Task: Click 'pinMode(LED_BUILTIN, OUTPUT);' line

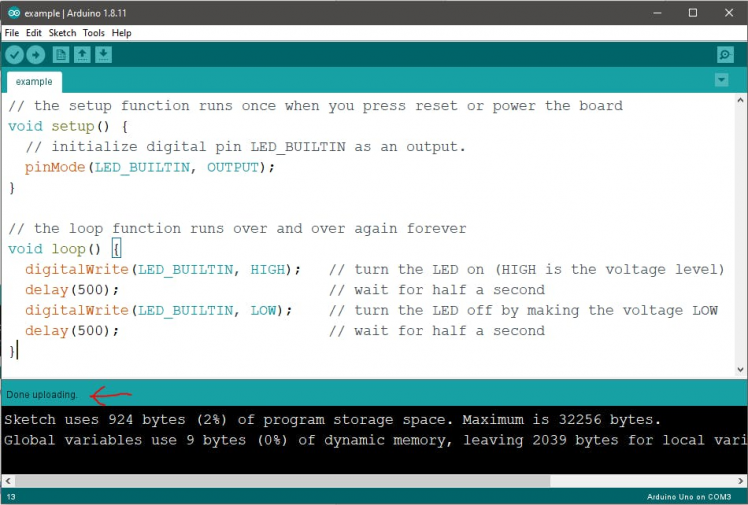Action: (x=150, y=167)
